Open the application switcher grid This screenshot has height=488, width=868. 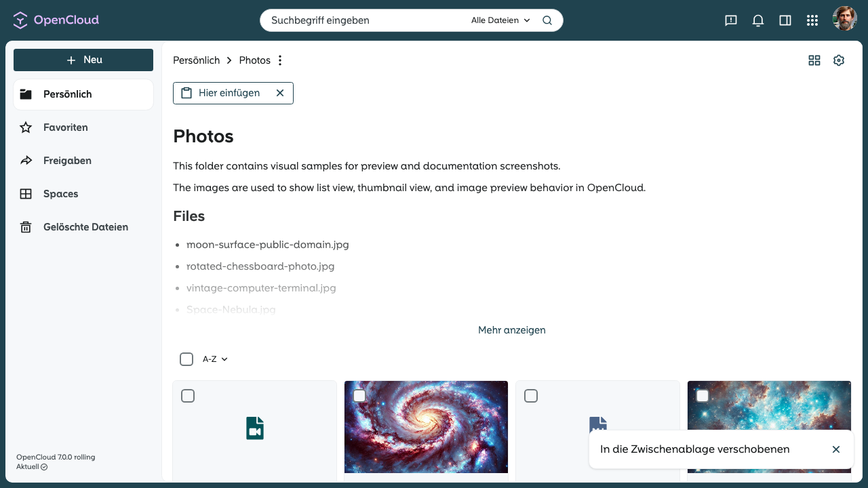tap(812, 20)
